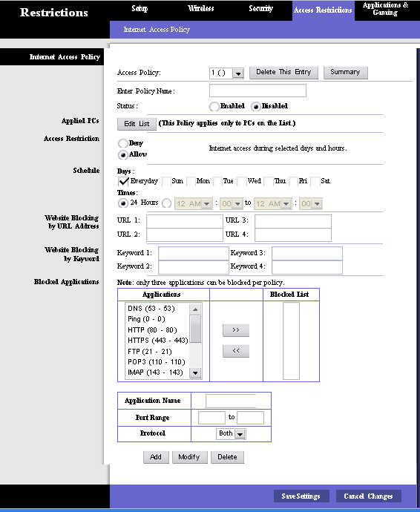Click the Keyword 4 input field

click(307, 267)
